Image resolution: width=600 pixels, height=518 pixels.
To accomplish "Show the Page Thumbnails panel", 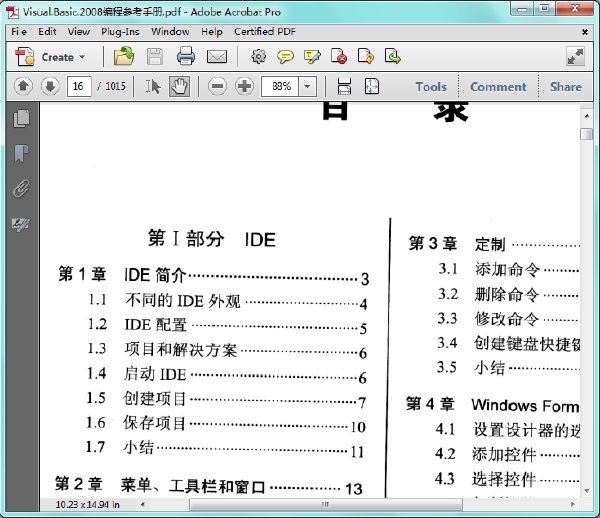I will [x=21, y=118].
